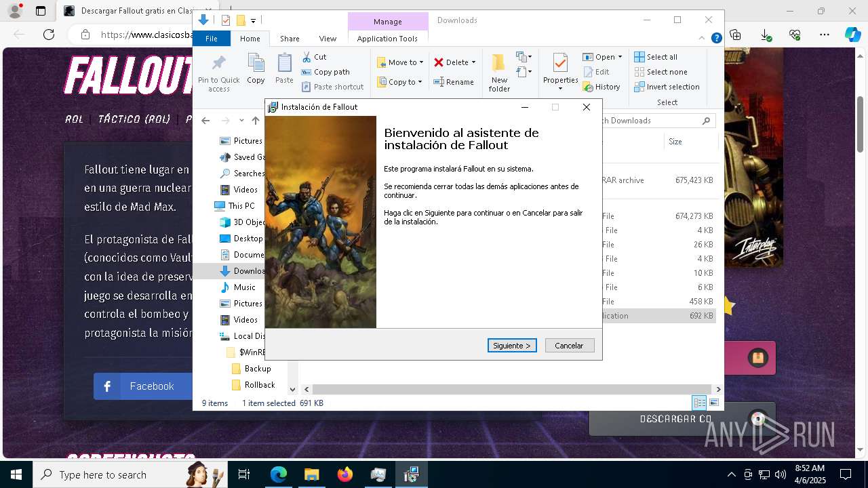Image resolution: width=868 pixels, height=488 pixels.
Task: Switch to the Share ribbon tab
Action: point(290,39)
